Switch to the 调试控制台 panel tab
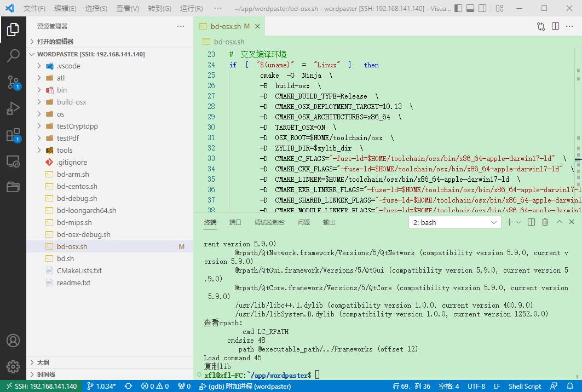 [x=269, y=222]
